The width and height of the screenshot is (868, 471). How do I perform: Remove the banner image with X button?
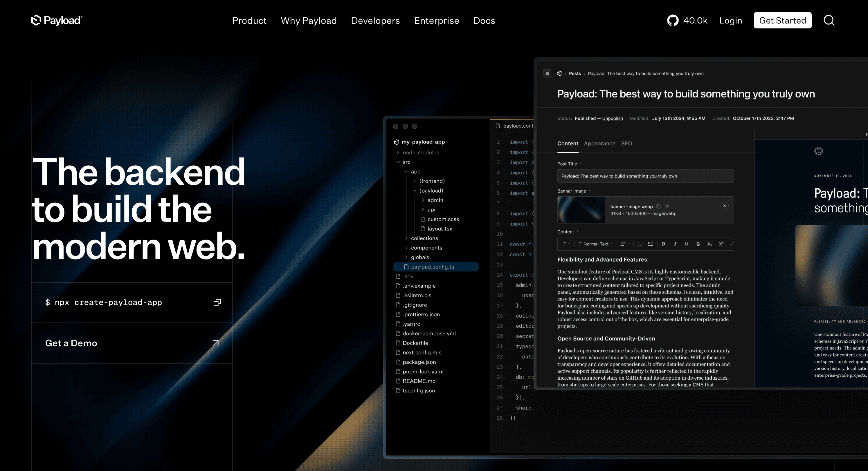[725, 206]
